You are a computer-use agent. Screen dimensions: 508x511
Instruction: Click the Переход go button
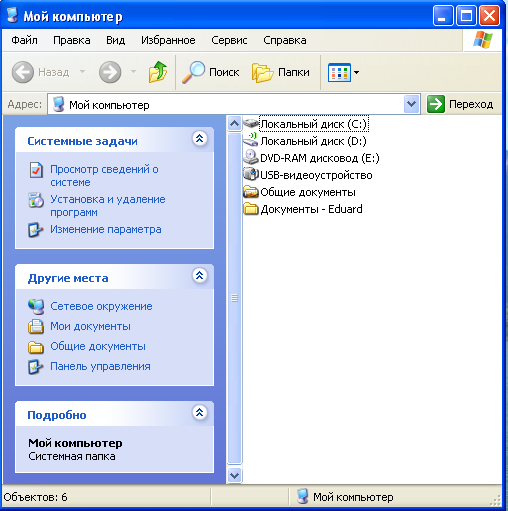[460, 104]
